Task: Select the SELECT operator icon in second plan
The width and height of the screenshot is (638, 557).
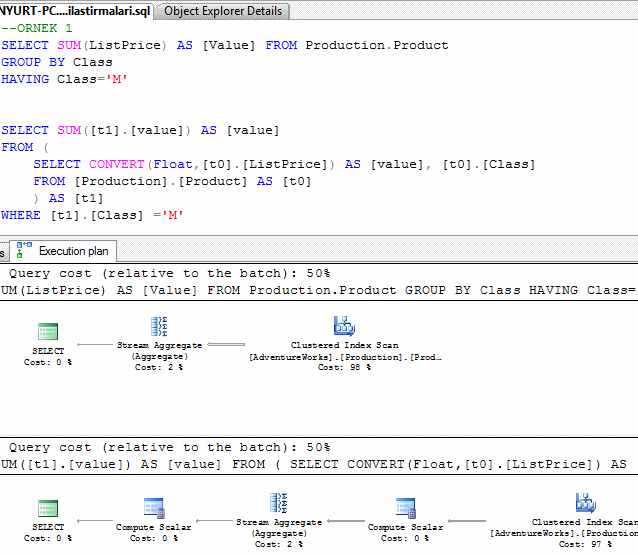Action: 48,508
